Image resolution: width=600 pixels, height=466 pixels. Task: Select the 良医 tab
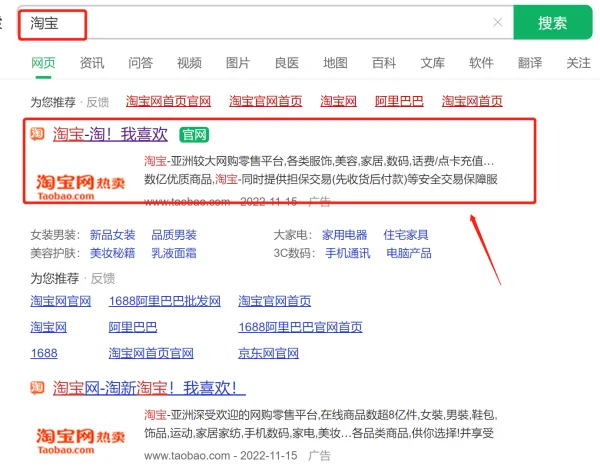click(287, 63)
